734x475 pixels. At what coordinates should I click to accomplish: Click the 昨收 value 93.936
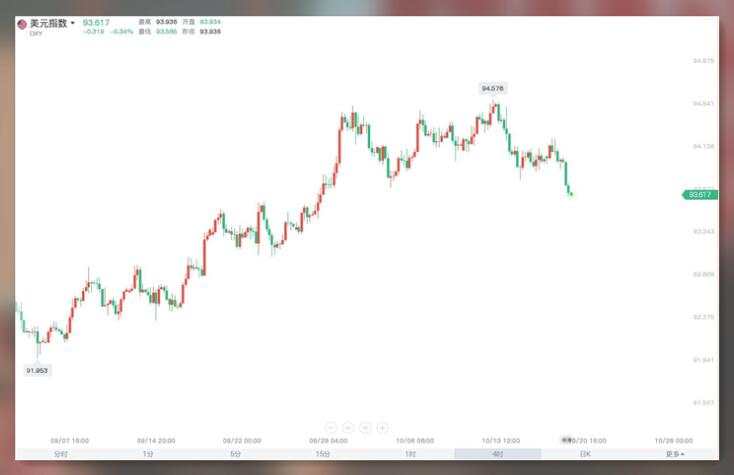210,32
